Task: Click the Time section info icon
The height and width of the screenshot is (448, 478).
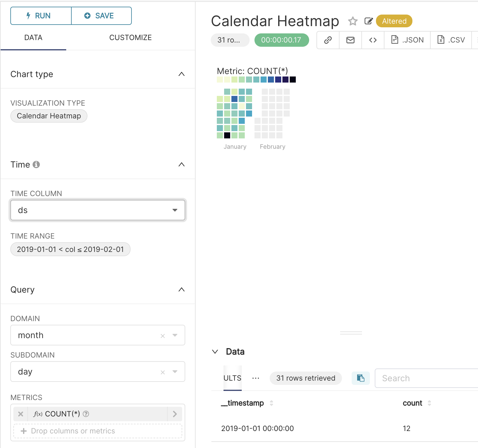Action: [36, 165]
